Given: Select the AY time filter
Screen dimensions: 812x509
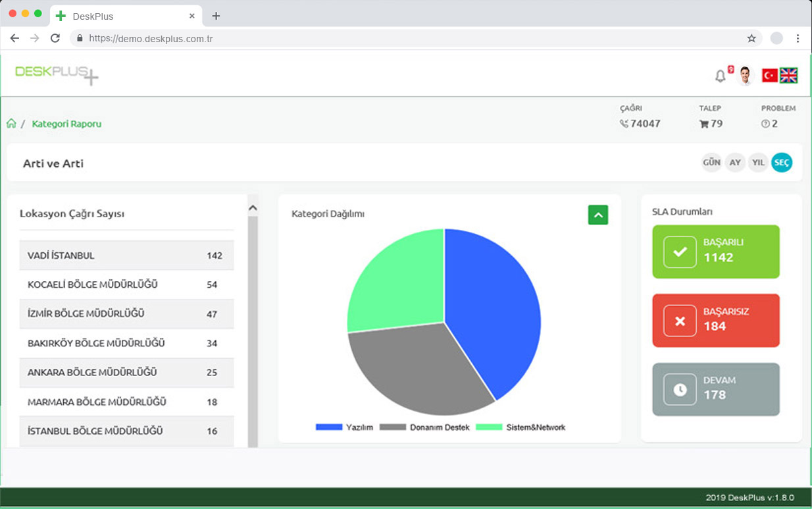Looking at the screenshot, I should pyautogui.click(x=735, y=163).
